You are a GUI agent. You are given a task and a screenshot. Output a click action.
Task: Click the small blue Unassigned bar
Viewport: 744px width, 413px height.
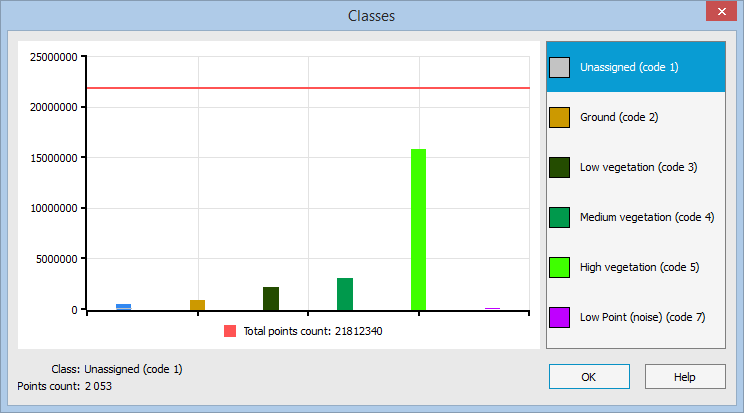pos(124,307)
